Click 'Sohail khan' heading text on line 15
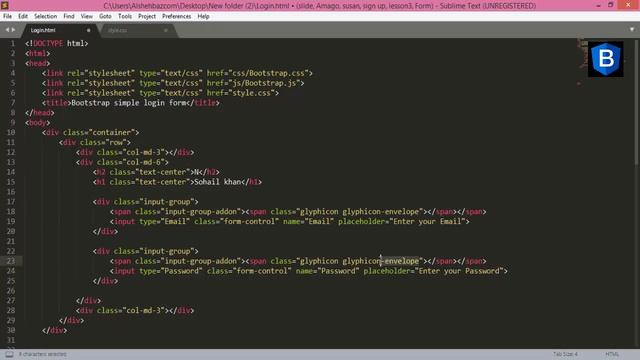 click(x=217, y=182)
